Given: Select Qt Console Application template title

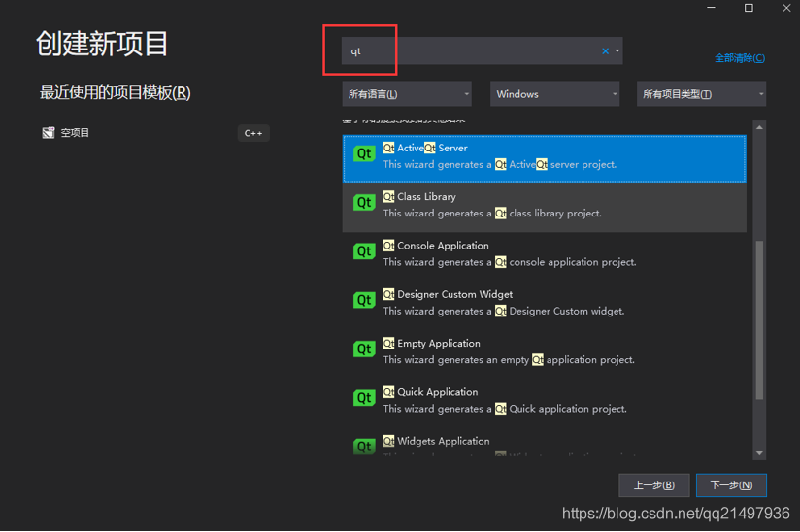Looking at the screenshot, I should click(436, 246).
